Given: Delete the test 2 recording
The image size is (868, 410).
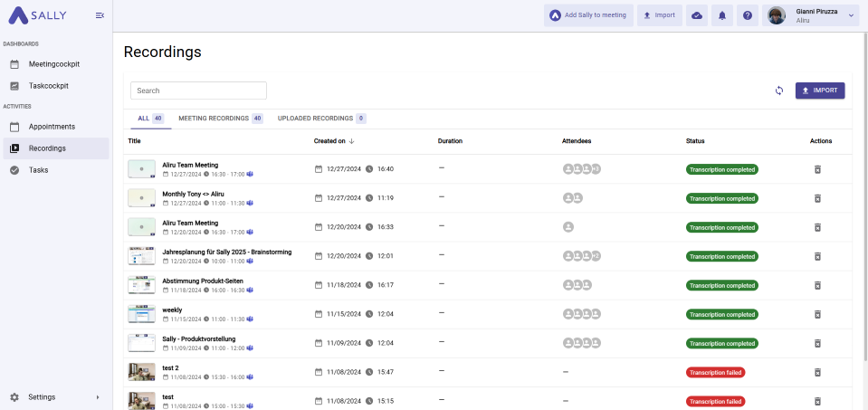Looking at the screenshot, I should tap(817, 372).
